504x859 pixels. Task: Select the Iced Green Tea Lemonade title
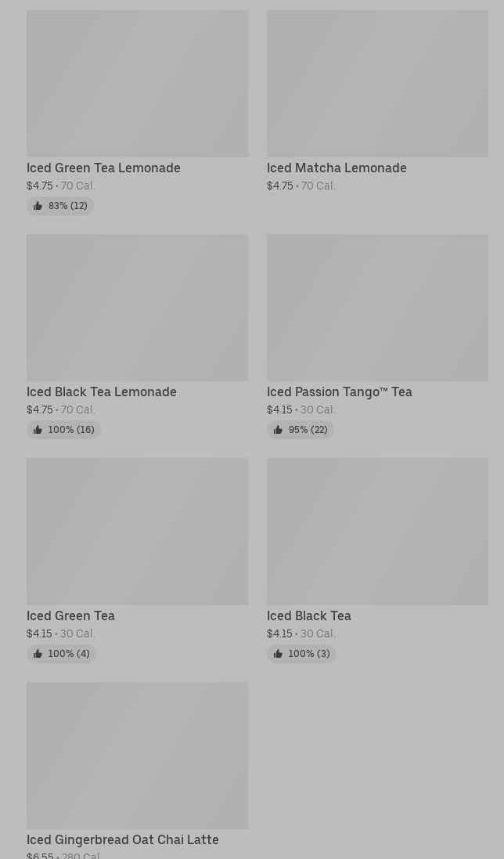click(103, 168)
